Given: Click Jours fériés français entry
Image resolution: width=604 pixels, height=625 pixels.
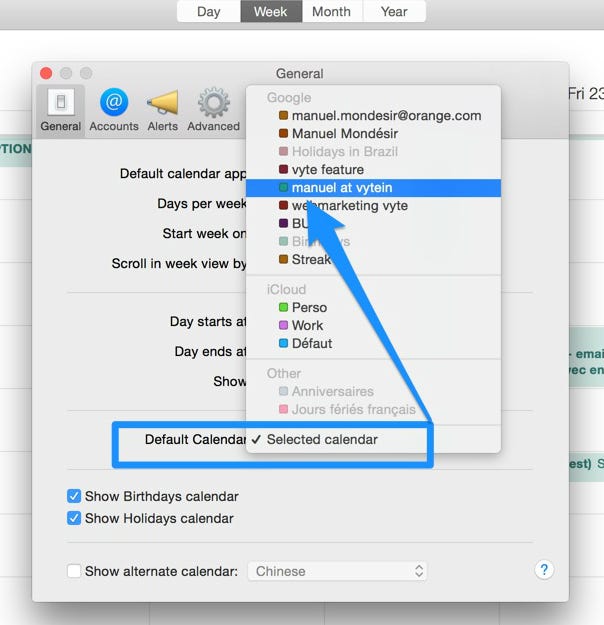Looking at the screenshot, I should click(373, 409).
